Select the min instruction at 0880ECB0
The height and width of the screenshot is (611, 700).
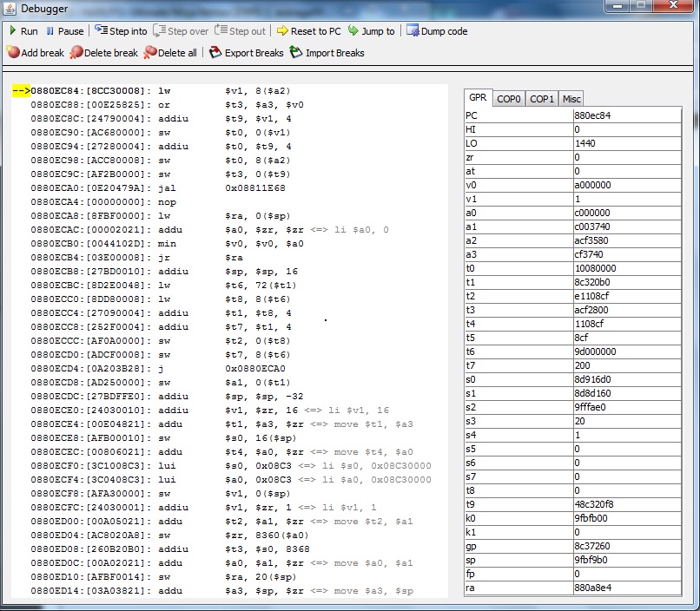point(167,244)
